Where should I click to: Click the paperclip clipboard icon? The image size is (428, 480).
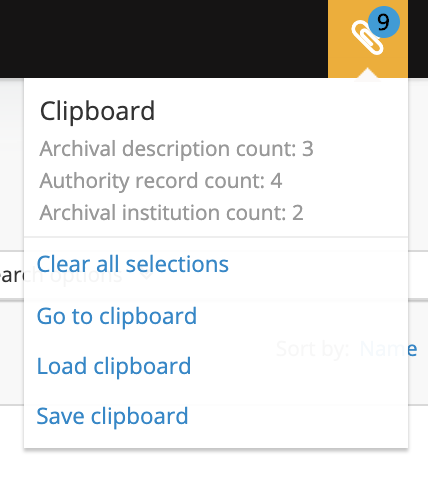367,37
